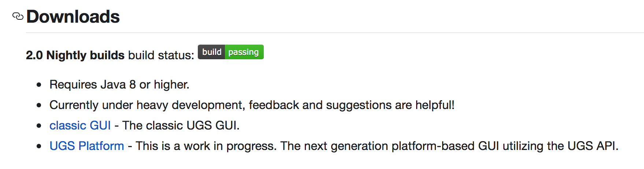
Task: Open the classic GUI download link
Action: click(80, 125)
